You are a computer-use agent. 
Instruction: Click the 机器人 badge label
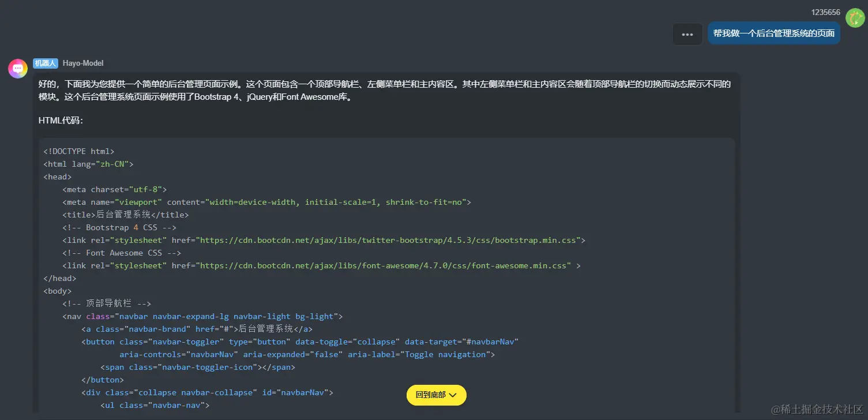coord(46,63)
